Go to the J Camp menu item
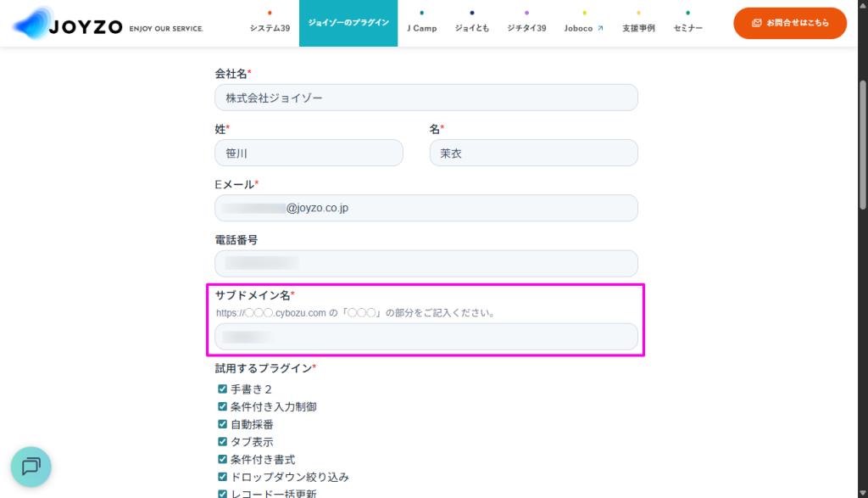 tap(421, 28)
